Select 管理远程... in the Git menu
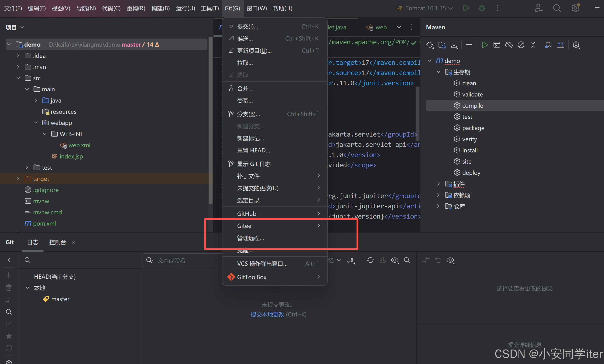Screen dimensions: 604x364 click(x=251, y=238)
